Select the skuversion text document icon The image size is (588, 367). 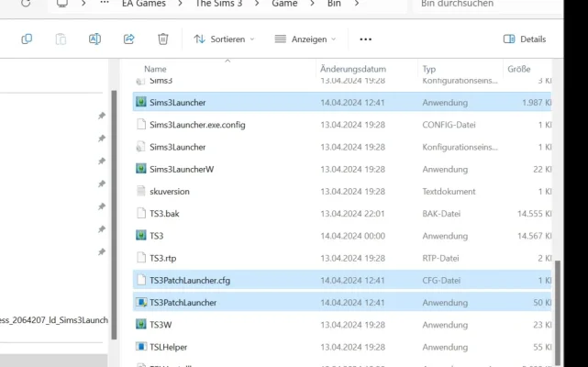(x=141, y=191)
